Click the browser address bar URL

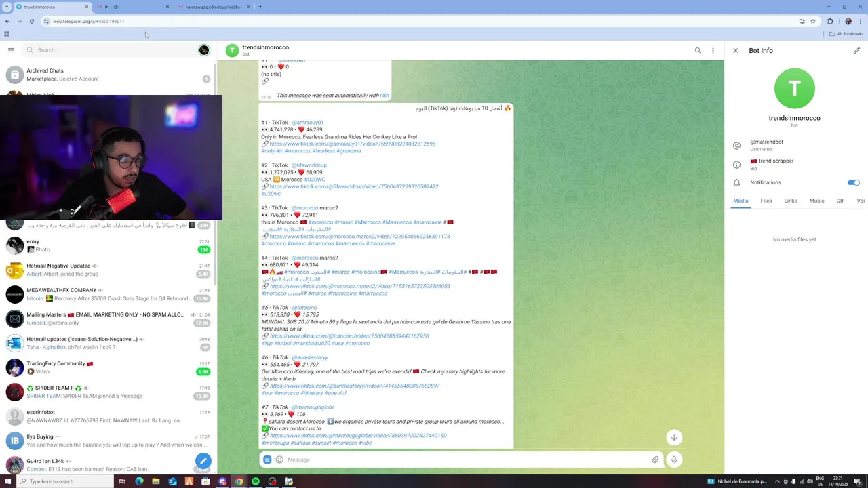89,21
